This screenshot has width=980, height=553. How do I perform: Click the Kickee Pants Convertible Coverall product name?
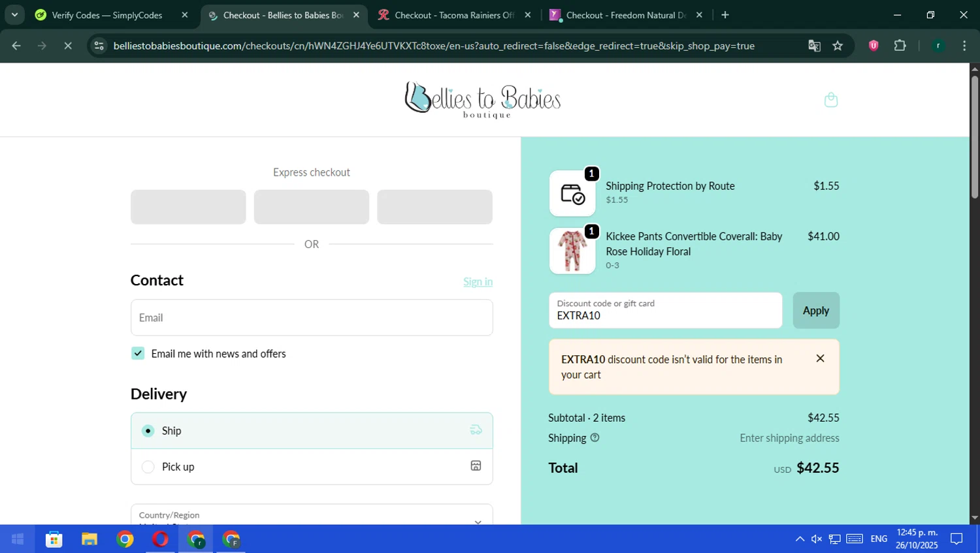pos(694,244)
